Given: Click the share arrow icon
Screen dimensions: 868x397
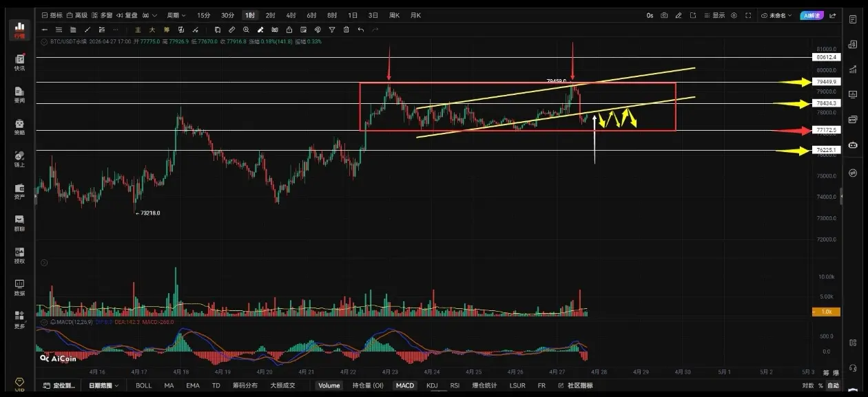Looking at the screenshot, I should pos(832,15).
